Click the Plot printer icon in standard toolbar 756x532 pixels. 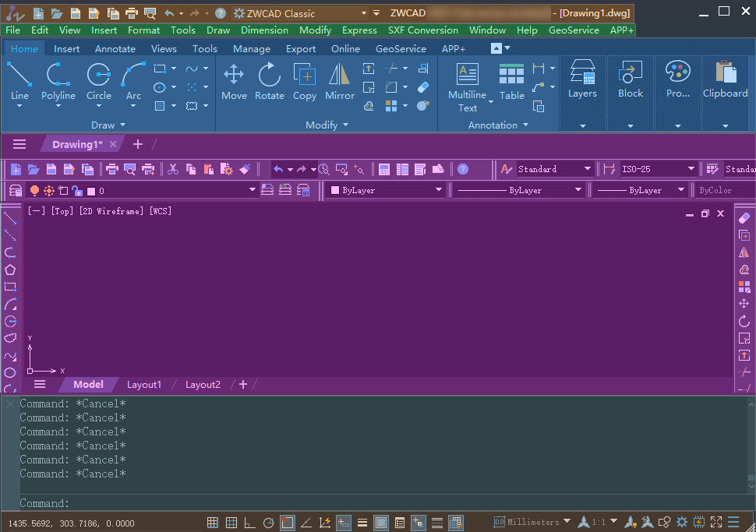[112, 169]
